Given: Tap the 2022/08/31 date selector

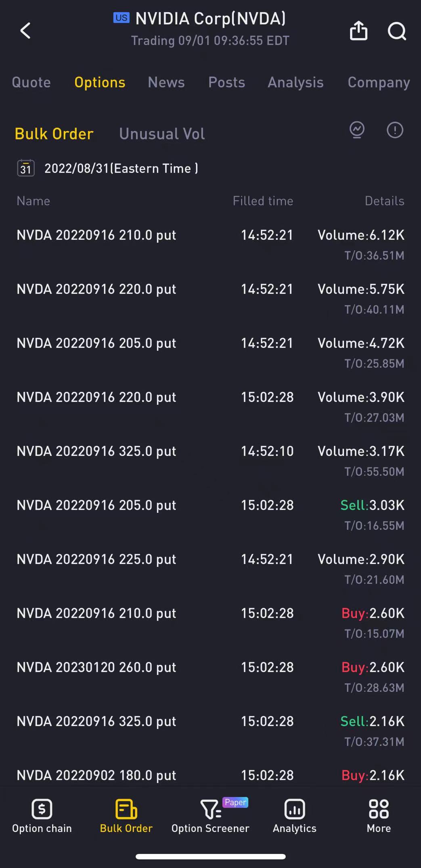Looking at the screenshot, I should pos(121,169).
